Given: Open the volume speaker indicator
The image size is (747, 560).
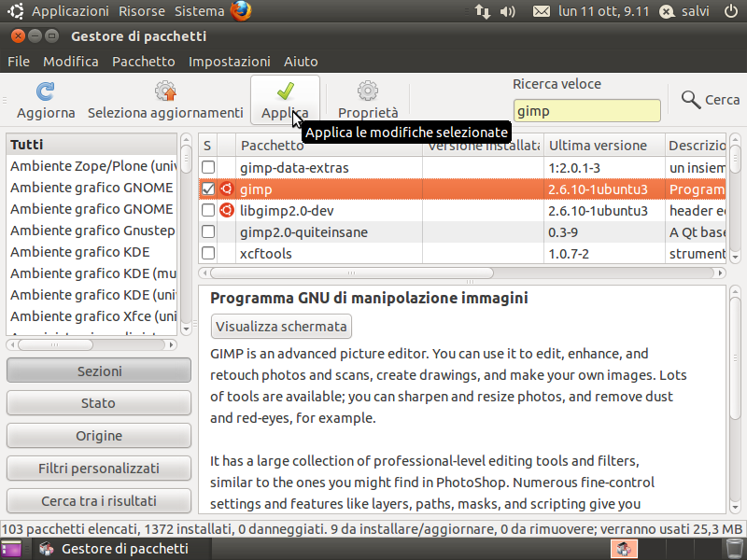Looking at the screenshot, I should pos(507,11).
